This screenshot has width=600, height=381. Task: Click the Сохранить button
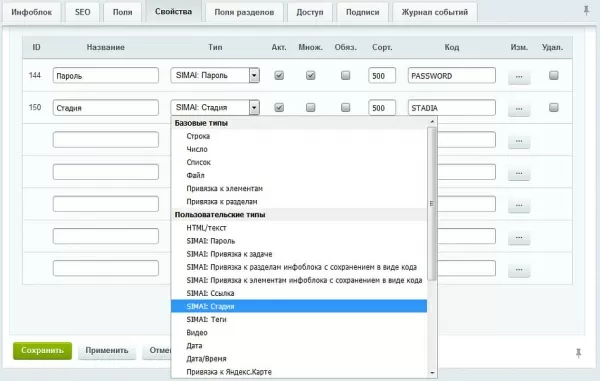pos(42,350)
